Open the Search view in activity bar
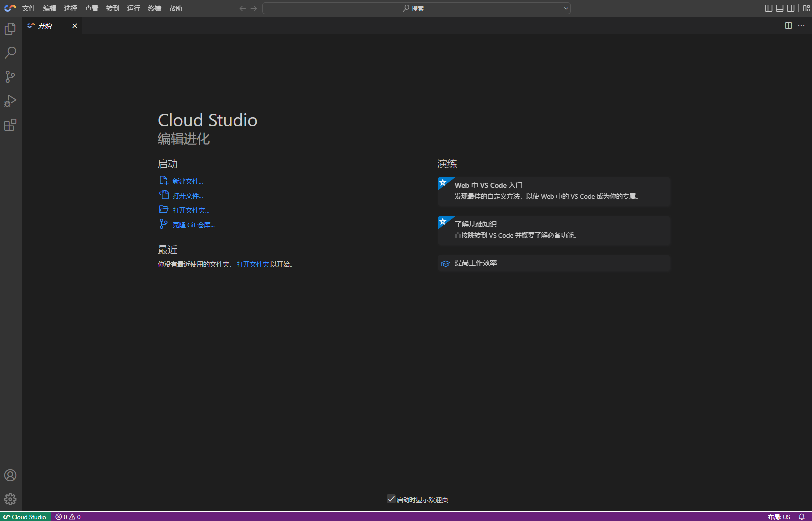This screenshot has height=521, width=812. (x=10, y=53)
